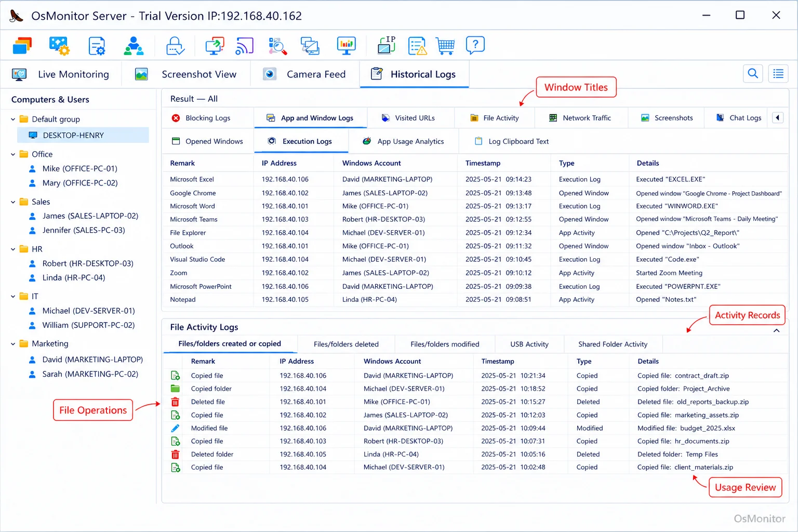
Task: Select Sarah (MARKETING-PC-02) in tree
Action: [90, 374]
